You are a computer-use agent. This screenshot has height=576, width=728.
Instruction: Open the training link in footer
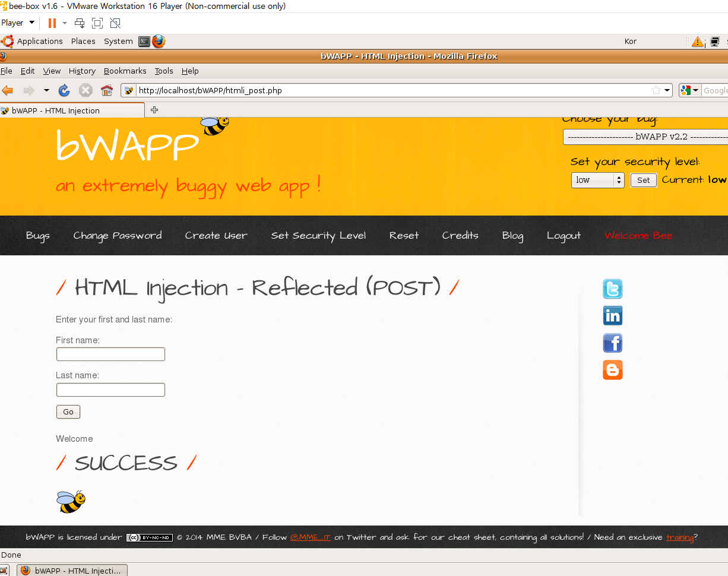pos(679,537)
